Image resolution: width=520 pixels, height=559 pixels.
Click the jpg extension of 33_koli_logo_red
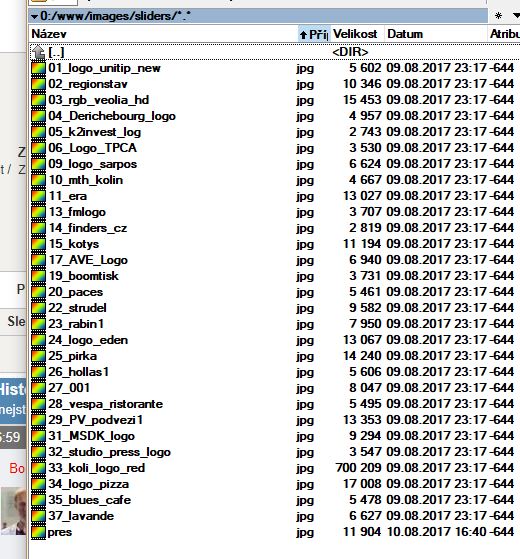[305, 468]
